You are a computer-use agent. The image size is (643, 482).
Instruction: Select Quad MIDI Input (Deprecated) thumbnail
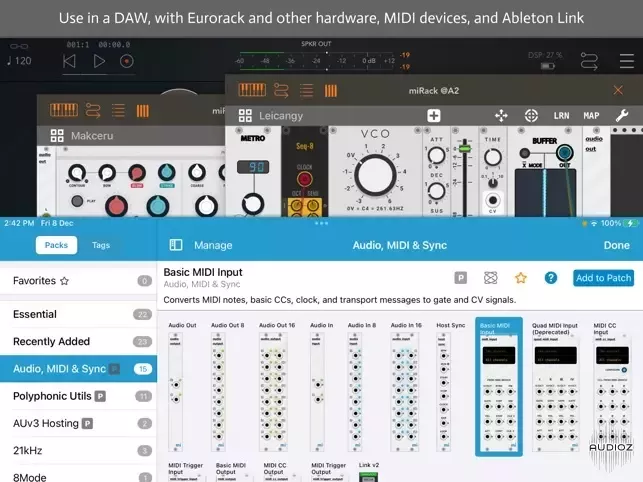556,393
